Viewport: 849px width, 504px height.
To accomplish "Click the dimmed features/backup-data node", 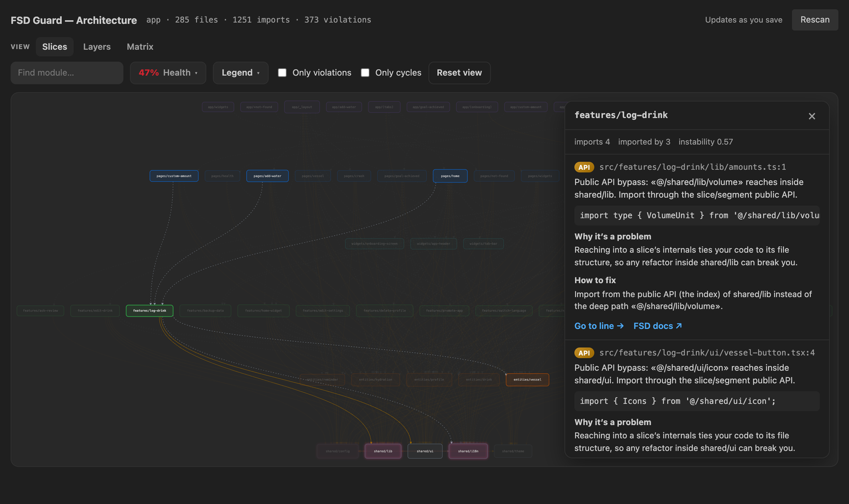I will coord(205,310).
